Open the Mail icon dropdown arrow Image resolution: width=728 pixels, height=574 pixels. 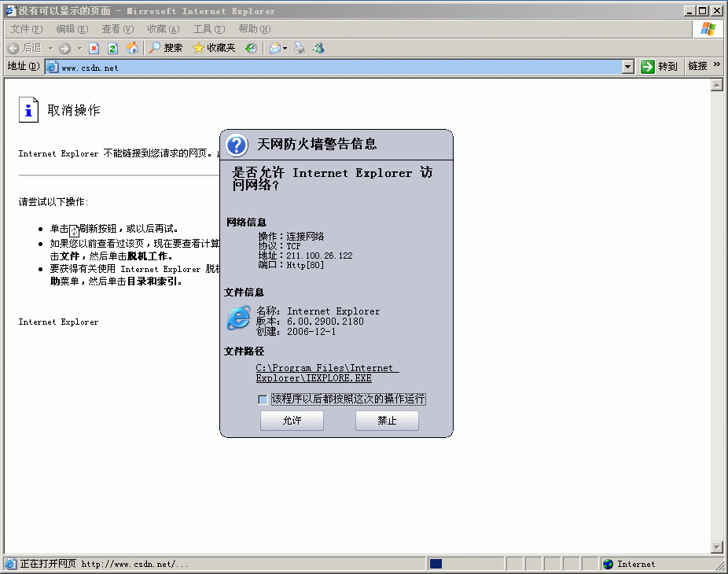coord(285,48)
